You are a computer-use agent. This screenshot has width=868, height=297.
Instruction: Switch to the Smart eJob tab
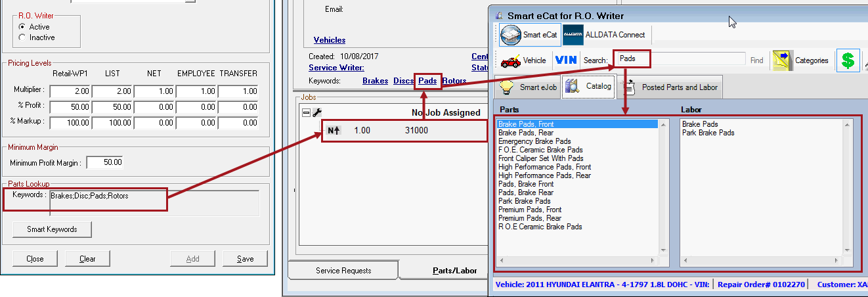pos(529,87)
